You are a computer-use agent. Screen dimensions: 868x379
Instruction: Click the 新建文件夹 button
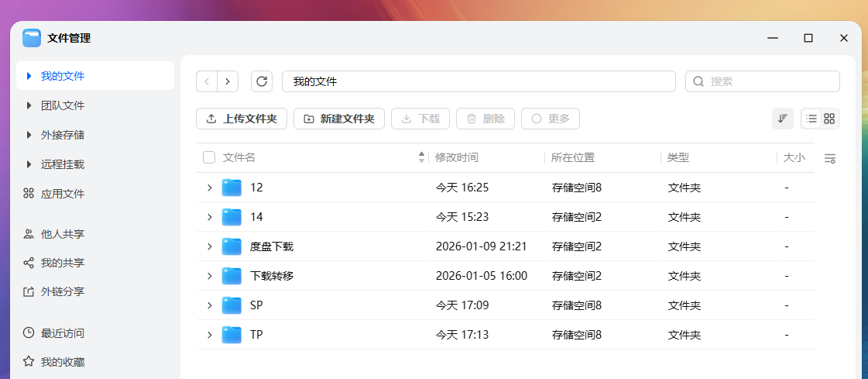pos(339,119)
